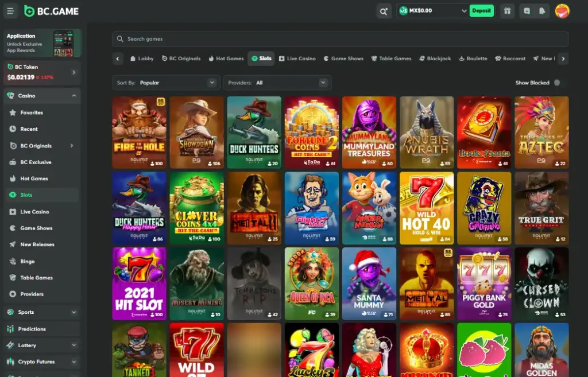Image resolution: width=588 pixels, height=377 pixels.
Task: Collapse the Casino section
Action: tap(74, 96)
